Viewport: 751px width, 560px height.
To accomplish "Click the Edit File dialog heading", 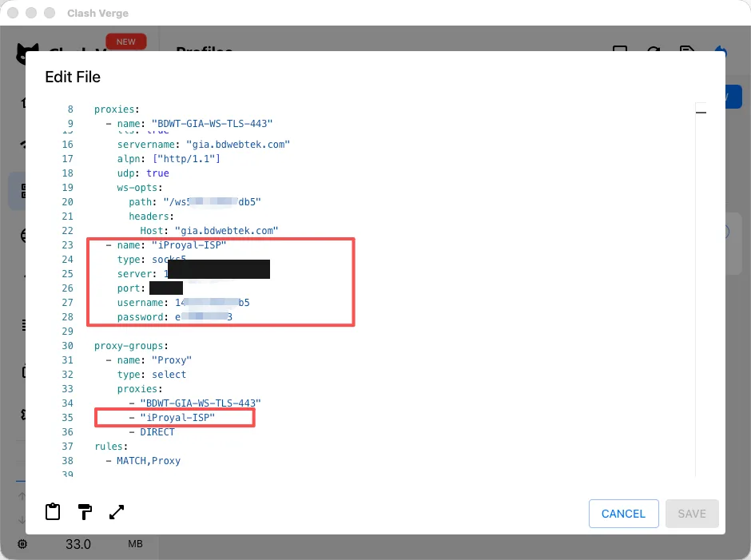I will pyautogui.click(x=73, y=77).
